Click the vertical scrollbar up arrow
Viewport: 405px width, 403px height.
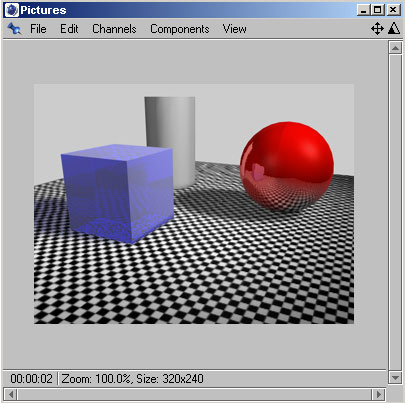(x=395, y=48)
